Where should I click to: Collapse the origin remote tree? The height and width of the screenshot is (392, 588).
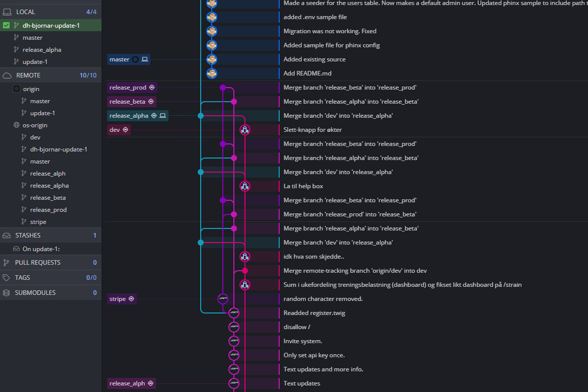point(51,89)
